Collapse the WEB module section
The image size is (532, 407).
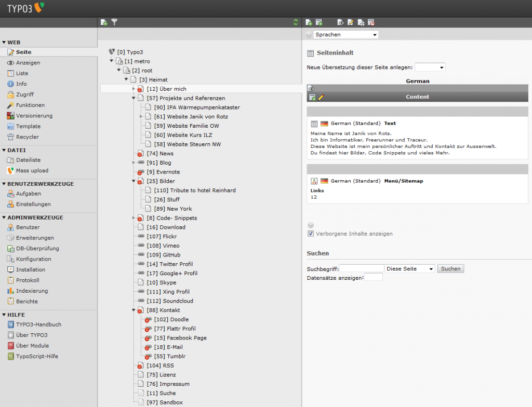click(x=4, y=43)
